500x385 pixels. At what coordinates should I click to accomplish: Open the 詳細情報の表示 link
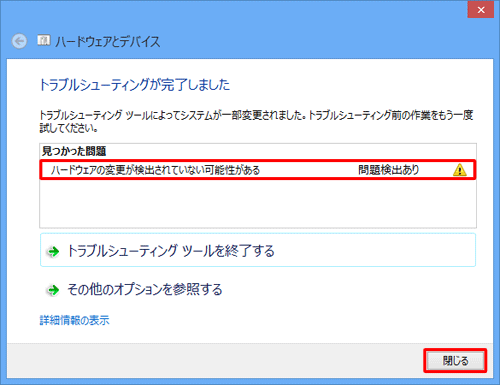tap(74, 320)
